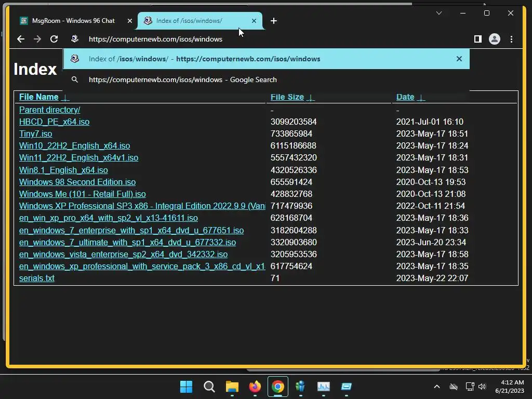The height and width of the screenshot is (399, 532).
Task: Close the Index of /isos/windows/ tab
Action: pos(254,21)
